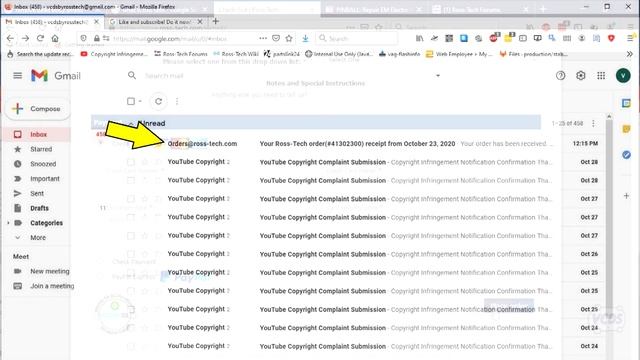Go forward in Firefox
Image resolution: width=640 pixels, height=360 pixels.
pos(25,38)
